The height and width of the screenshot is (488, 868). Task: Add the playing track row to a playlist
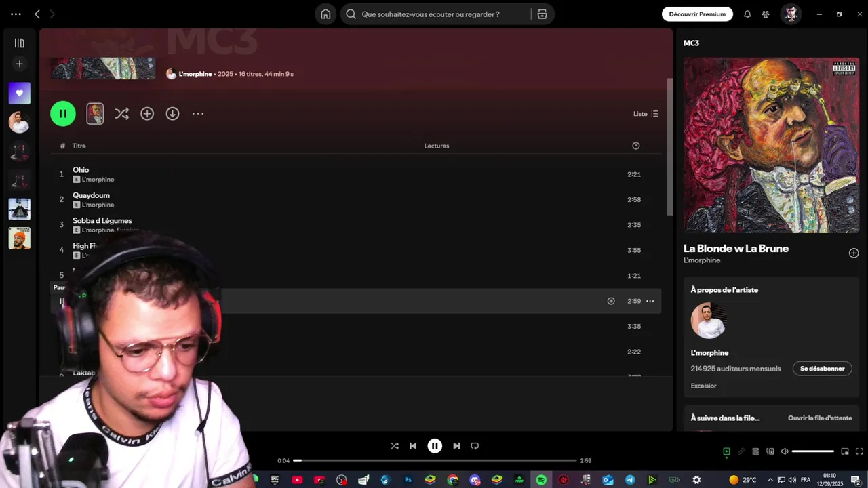coord(611,301)
